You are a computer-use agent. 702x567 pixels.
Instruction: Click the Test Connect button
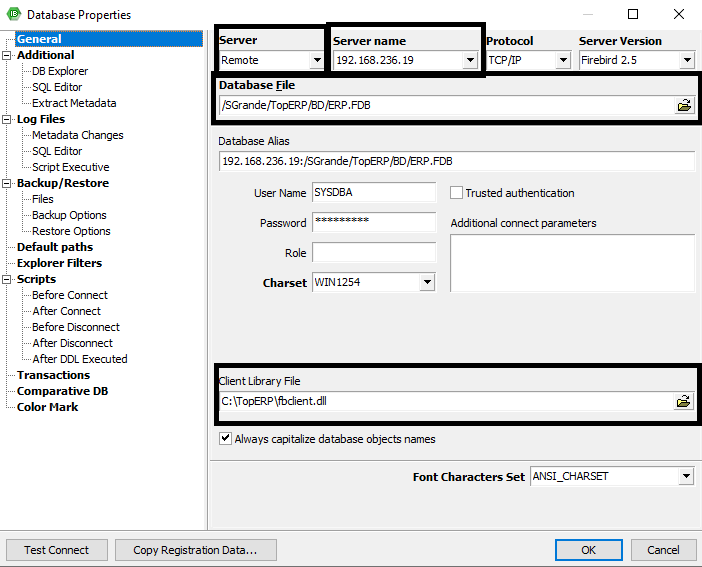(x=56, y=550)
